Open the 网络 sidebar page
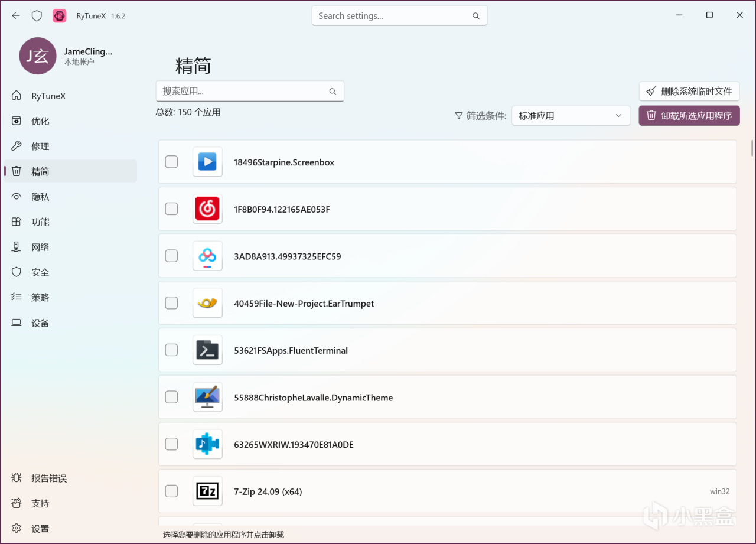Image resolution: width=756 pixels, height=544 pixels. [70, 247]
